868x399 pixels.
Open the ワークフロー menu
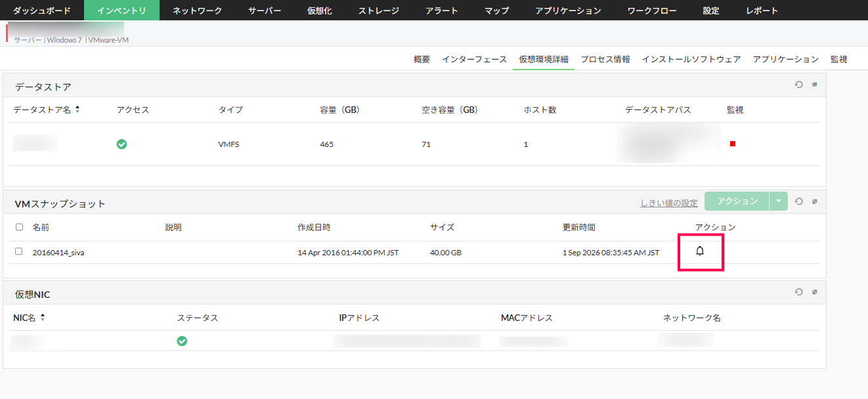(652, 10)
